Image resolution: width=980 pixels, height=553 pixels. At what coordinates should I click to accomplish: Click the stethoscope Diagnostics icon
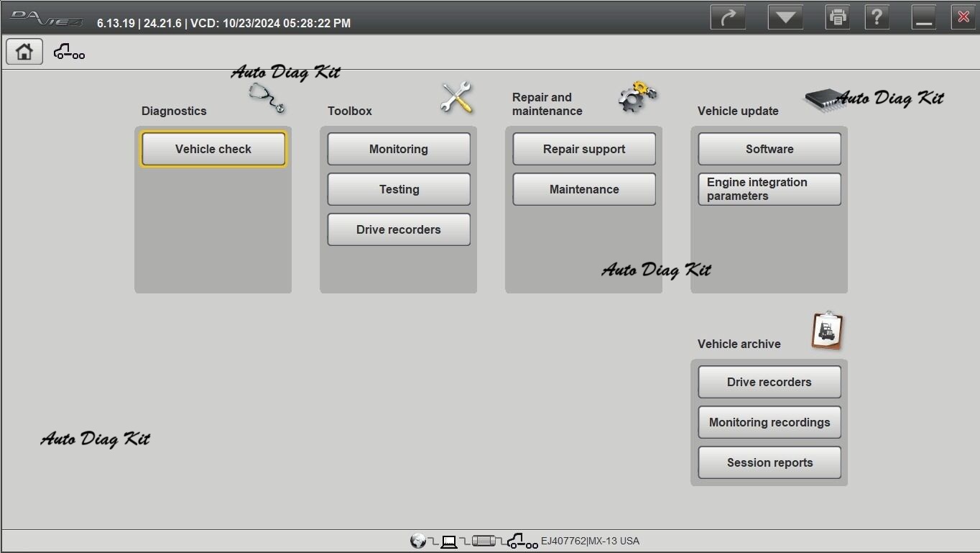pyautogui.click(x=267, y=98)
